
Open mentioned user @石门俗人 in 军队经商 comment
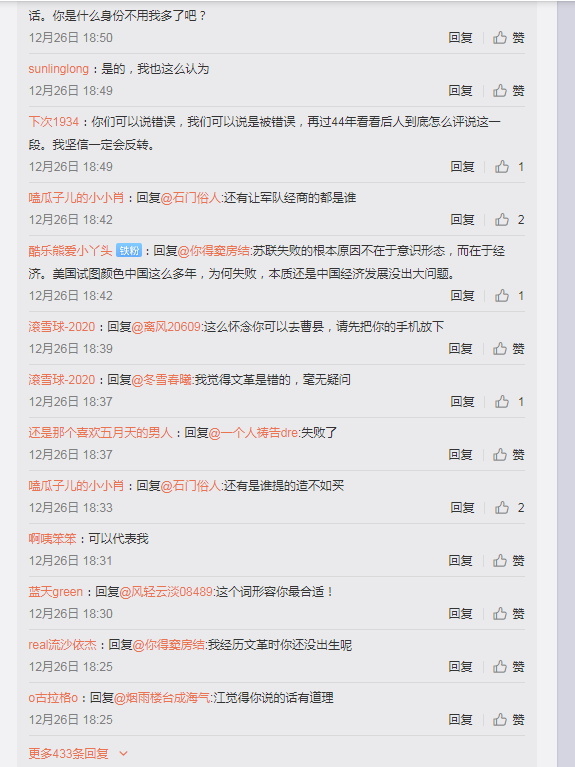coord(190,198)
